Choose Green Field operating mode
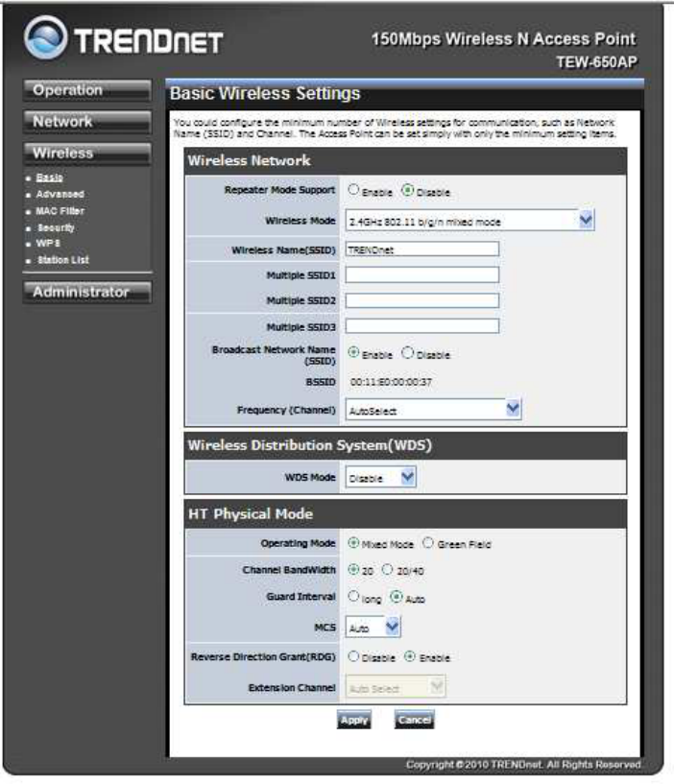Screen dimensions: 674x784 coord(428,543)
